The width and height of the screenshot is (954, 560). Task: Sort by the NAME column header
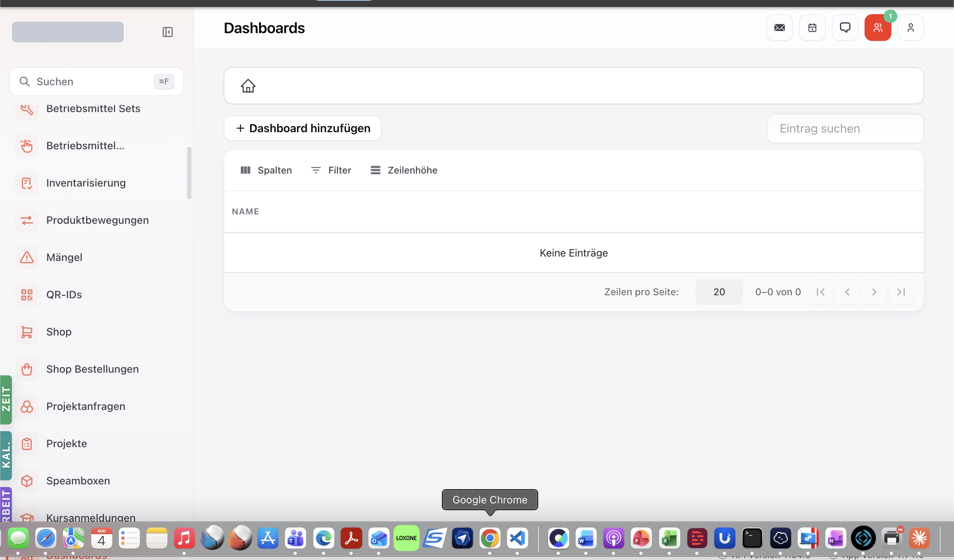tap(245, 211)
